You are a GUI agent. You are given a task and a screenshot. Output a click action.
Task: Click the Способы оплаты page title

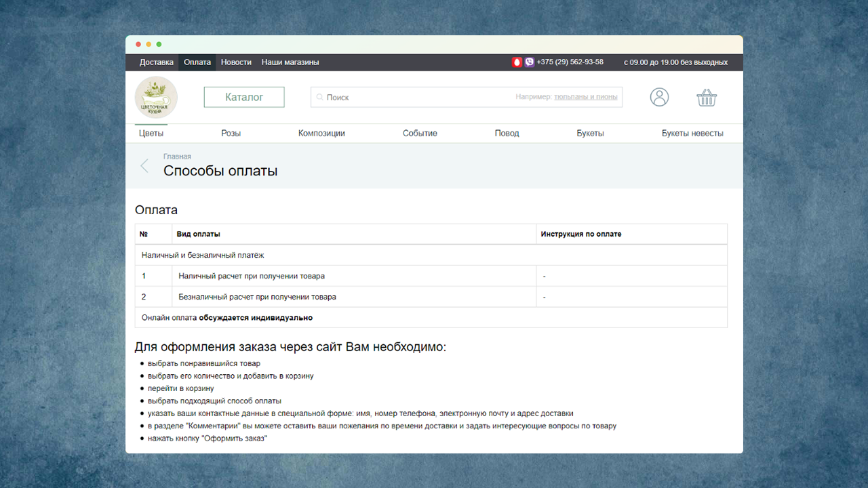pyautogui.click(x=220, y=171)
